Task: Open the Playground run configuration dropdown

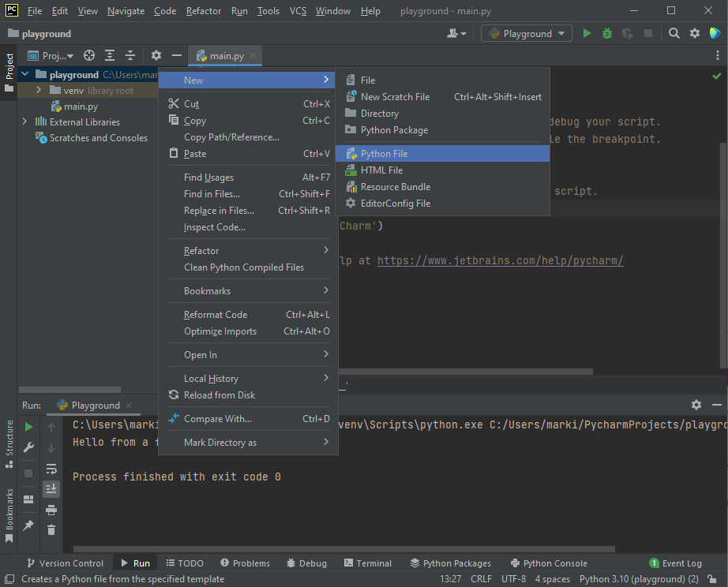Action: click(527, 33)
